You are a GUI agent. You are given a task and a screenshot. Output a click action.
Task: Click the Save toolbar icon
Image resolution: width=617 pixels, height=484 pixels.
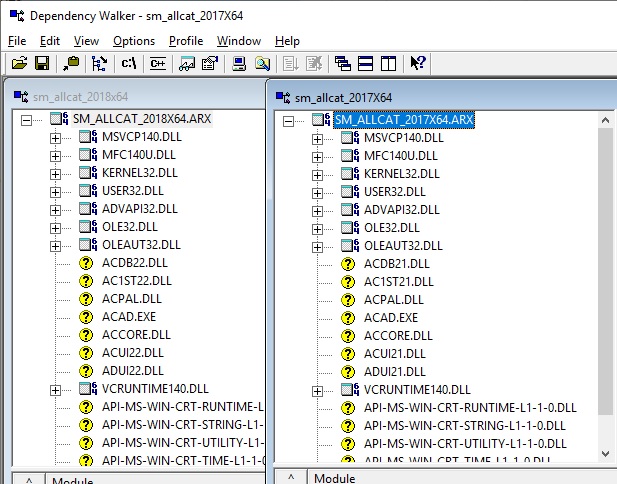(x=42, y=63)
